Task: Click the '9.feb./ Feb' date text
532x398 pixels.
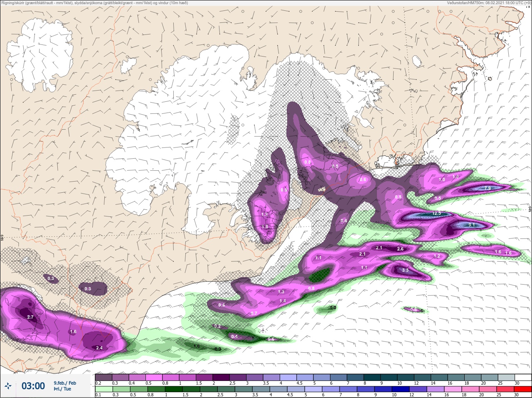Action: (65, 383)
